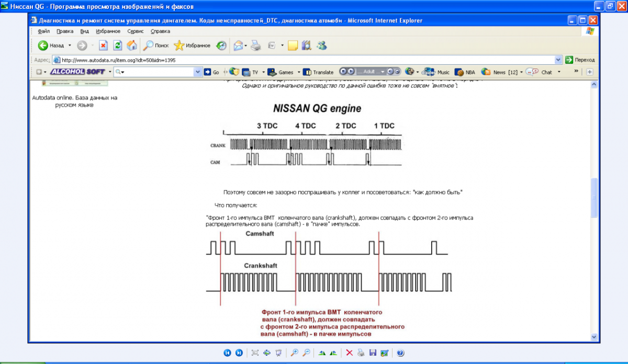This screenshot has height=364, width=628.
Task: Expand Mail button dropdown arrow
Action: 246,45
